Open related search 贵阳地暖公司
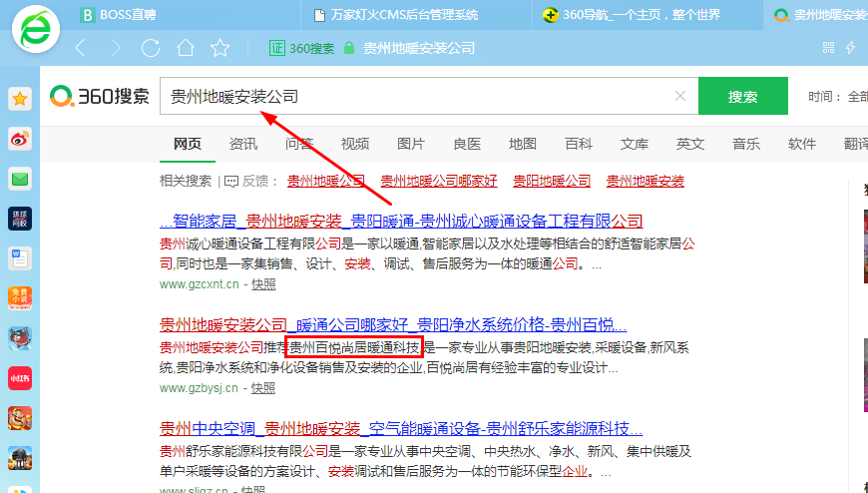 click(552, 182)
